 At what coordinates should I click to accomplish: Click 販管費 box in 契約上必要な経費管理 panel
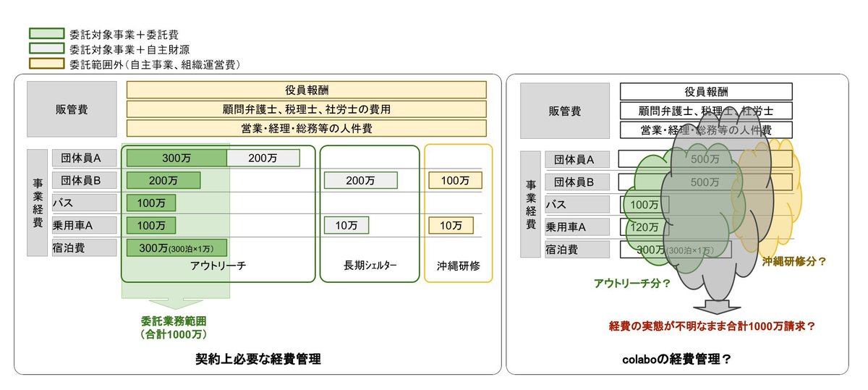coord(71,109)
